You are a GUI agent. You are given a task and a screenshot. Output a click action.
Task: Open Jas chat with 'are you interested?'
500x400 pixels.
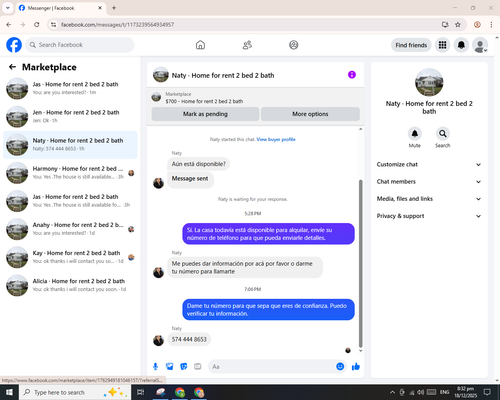(x=70, y=89)
